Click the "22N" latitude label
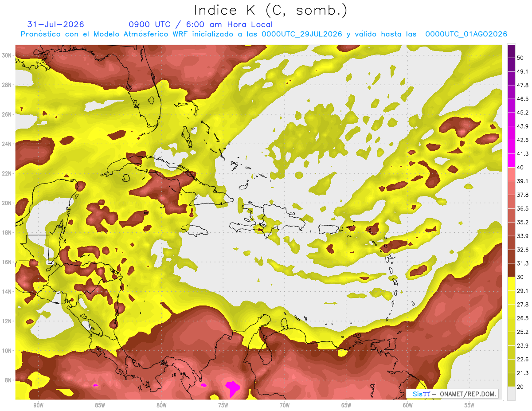Screen dimensions: 532x411 point(7,173)
